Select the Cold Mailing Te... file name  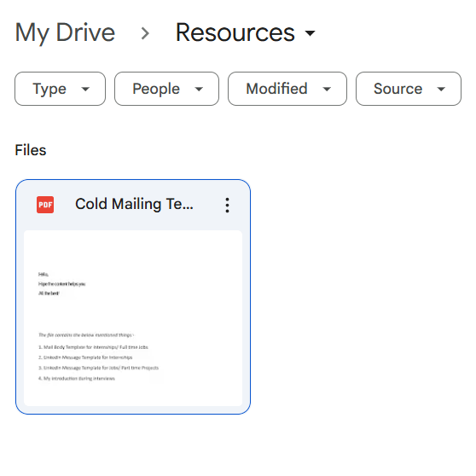(134, 204)
